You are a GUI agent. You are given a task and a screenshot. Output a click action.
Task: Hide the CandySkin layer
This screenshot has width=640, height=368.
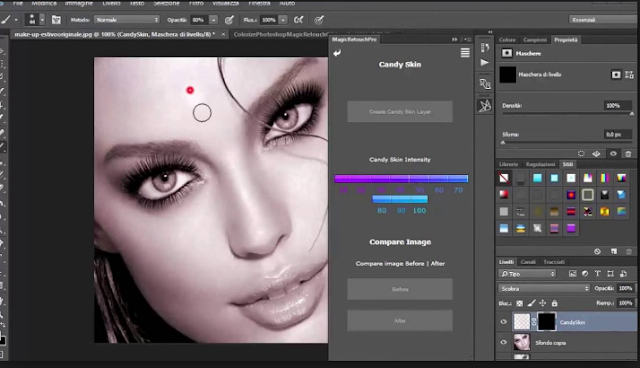(x=503, y=322)
